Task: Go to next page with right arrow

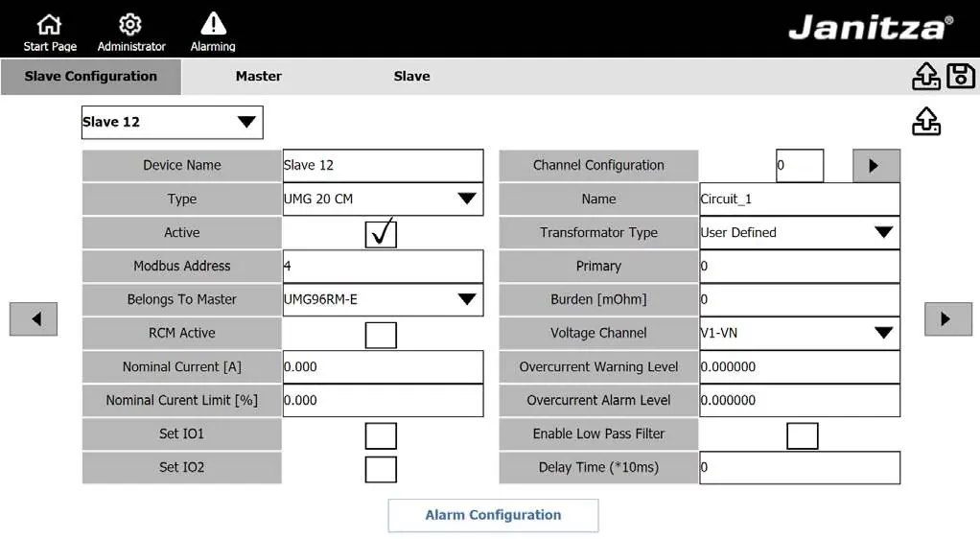Action: click(948, 319)
